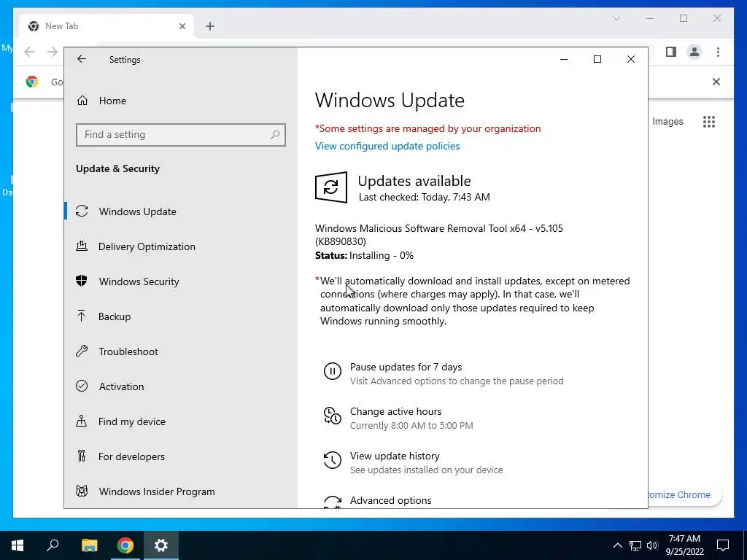Click the Windows Update sync icon in sidebar
Screen dimensions: 747x560
(82, 211)
